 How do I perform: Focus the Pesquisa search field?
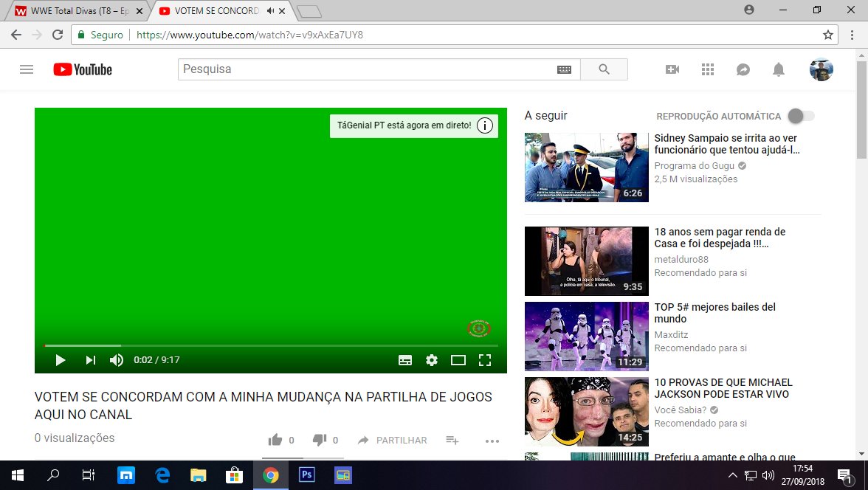(367, 69)
